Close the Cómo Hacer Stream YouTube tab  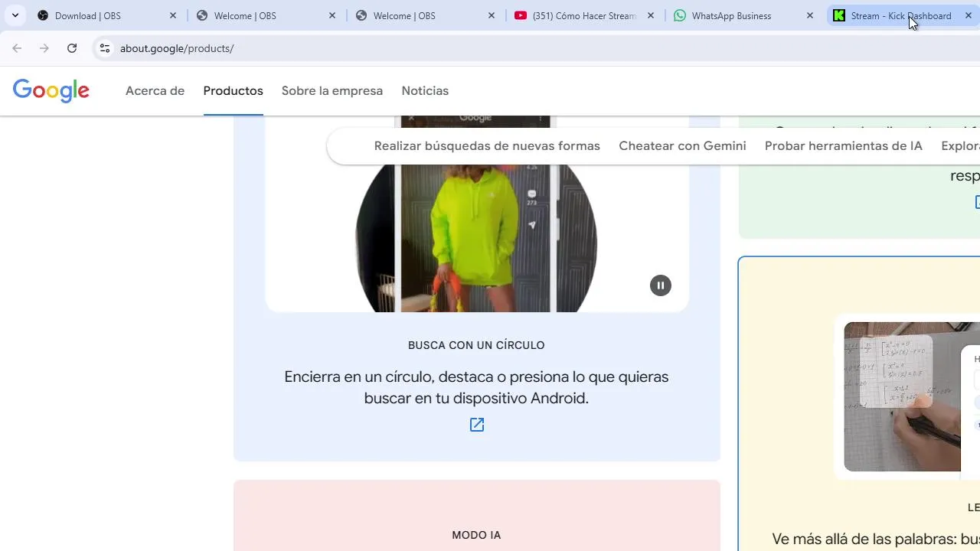(651, 15)
